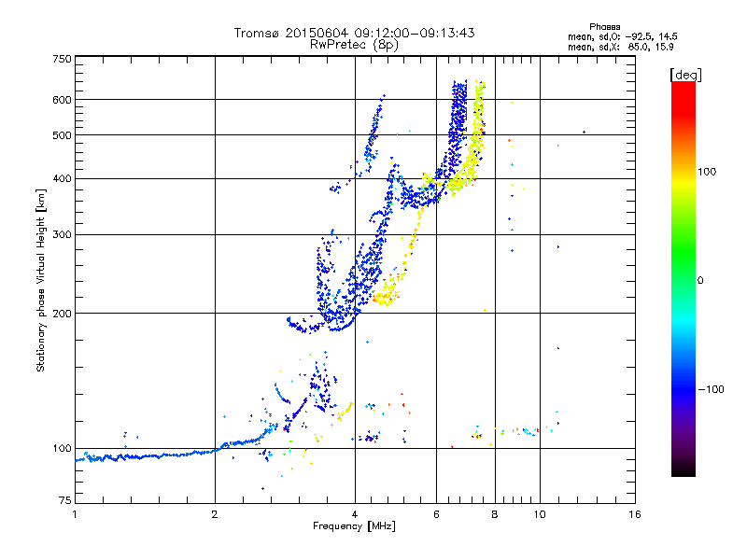The image size is (747, 560).
Task: Click the 'RwPretec (8p)' subtitle
Action: 354,45
